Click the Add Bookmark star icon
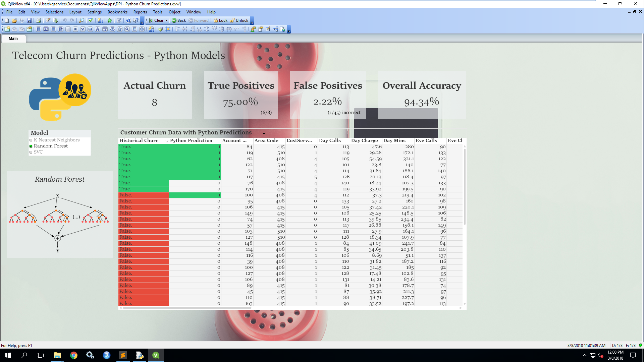The image size is (644, 362). (110, 20)
